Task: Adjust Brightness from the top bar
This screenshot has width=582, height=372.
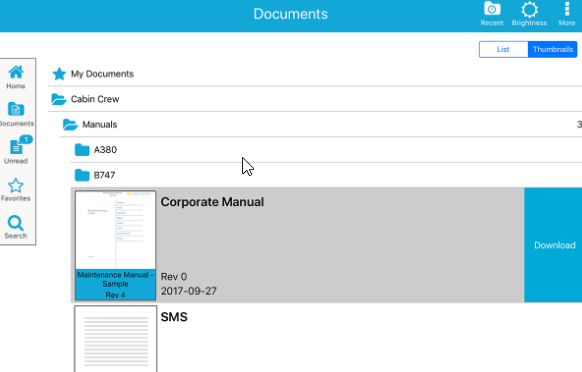Action: click(x=529, y=14)
